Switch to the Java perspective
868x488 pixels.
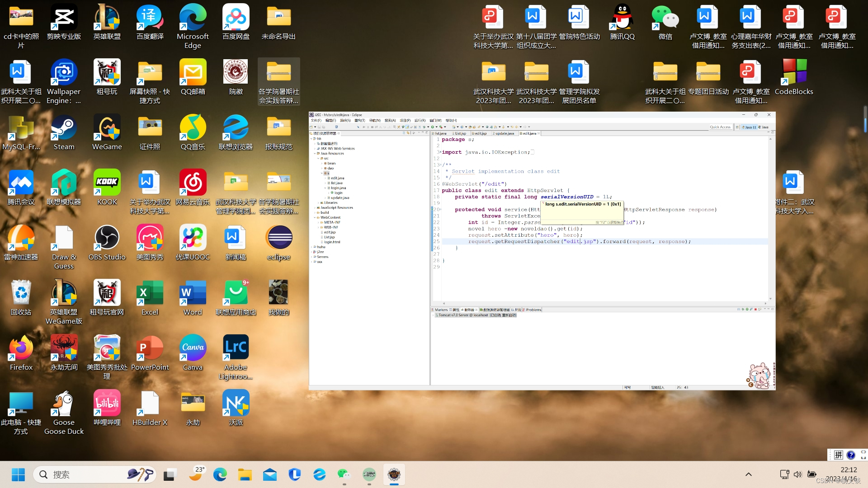(763, 127)
